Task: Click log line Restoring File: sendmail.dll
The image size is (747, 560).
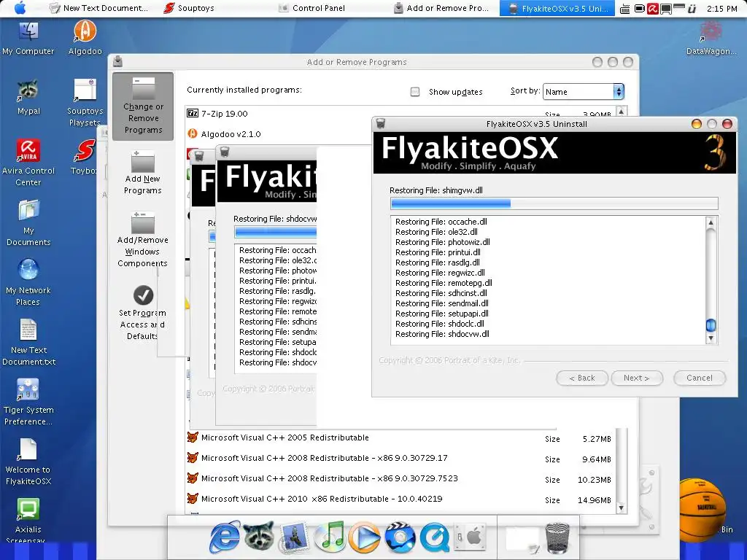Action: [x=441, y=303]
